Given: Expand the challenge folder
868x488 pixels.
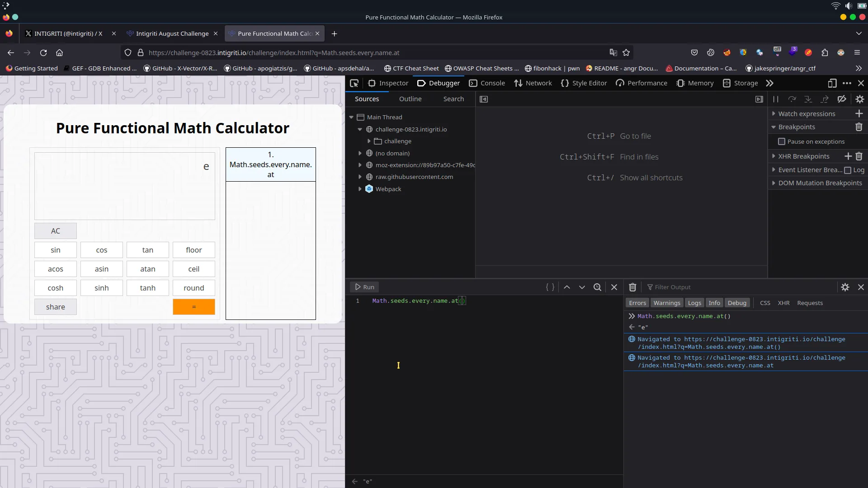Looking at the screenshot, I should click(x=369, y=141).
